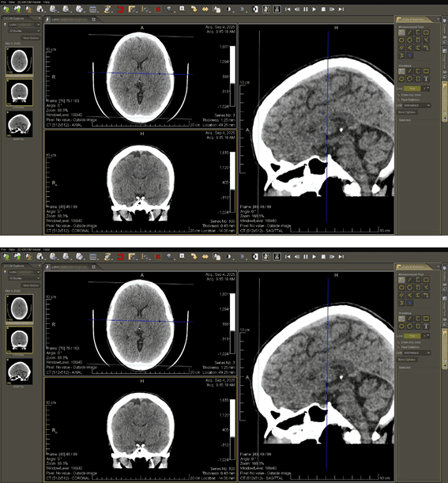448x483 pixels.
Task: Select the rectangle measurement tool in the upper viewer
Action: pos(426,32)
